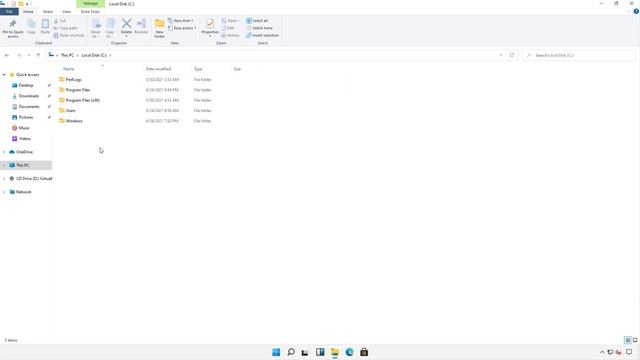Open the New item dropdown
This screenshot has width=640, height=360.
pyautogui.click(x=181, y=20)
